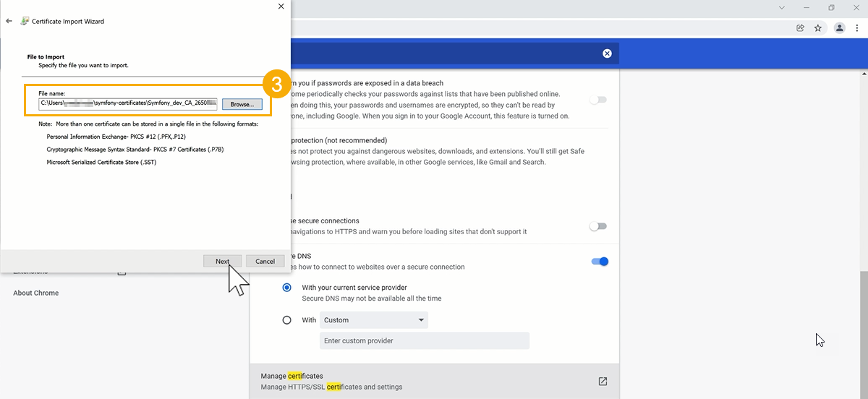Bookmark this page with the star icon

(817, 28)
